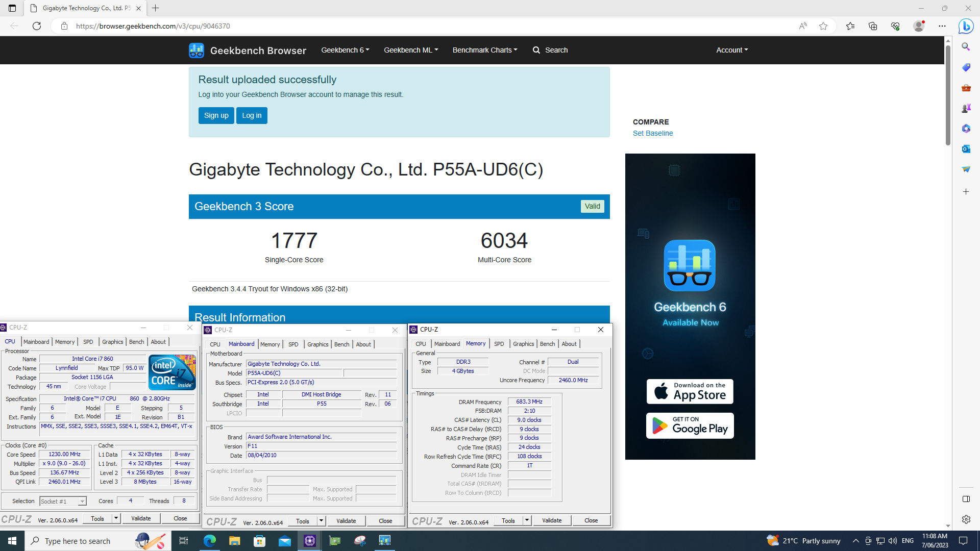Open a new browser tab
Screen dimensions: 980x551
tap(156, 8)
